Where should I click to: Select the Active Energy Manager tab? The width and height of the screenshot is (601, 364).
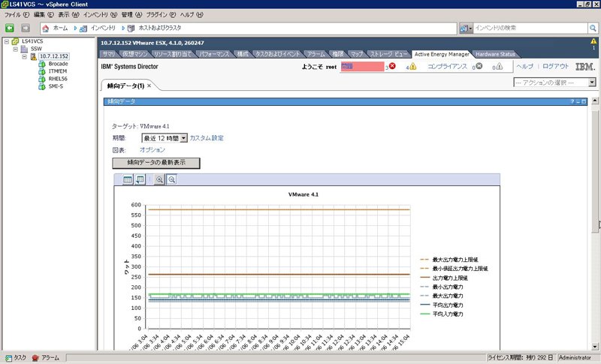coord(442,54)
